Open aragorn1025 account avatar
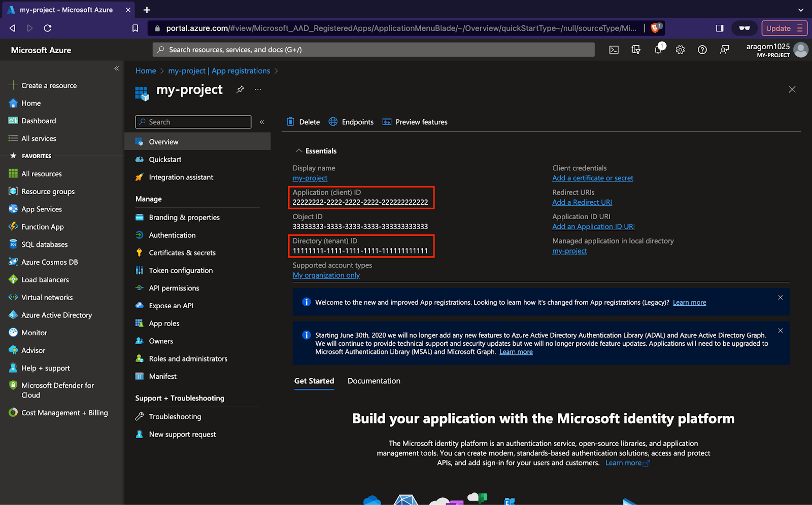The height and width of the screenshot is (505, 812). pos(801,50)
